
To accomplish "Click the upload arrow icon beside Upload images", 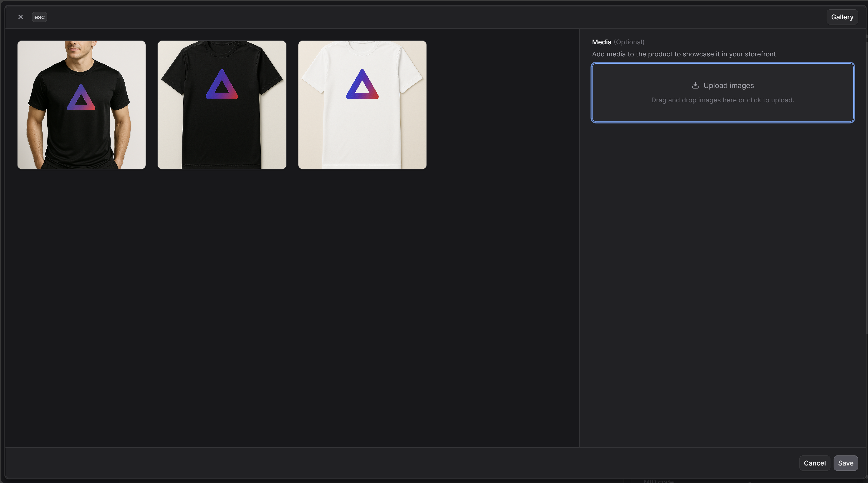I will [695, 86].
